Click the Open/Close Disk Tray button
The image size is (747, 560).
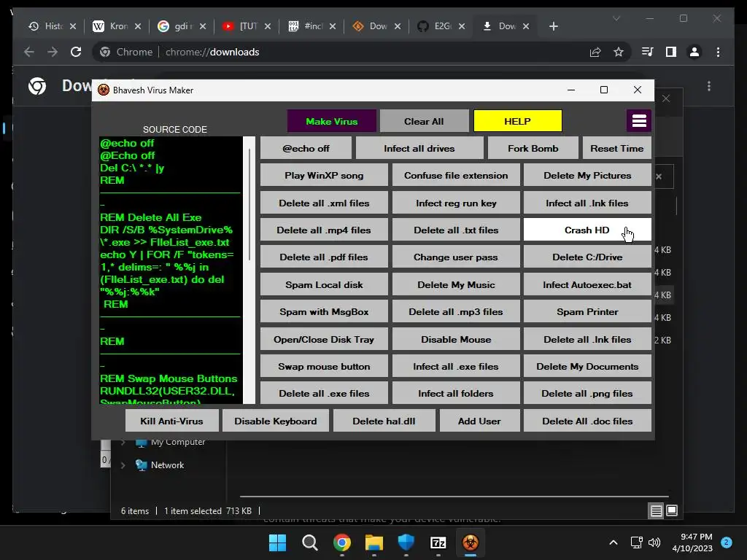click(x=324, y=339)
